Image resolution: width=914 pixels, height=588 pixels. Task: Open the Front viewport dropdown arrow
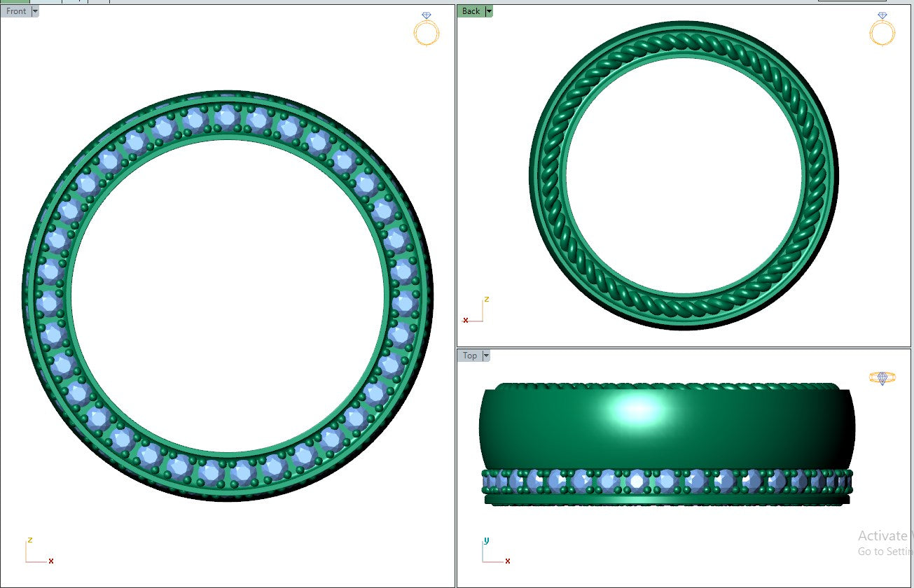35,11
